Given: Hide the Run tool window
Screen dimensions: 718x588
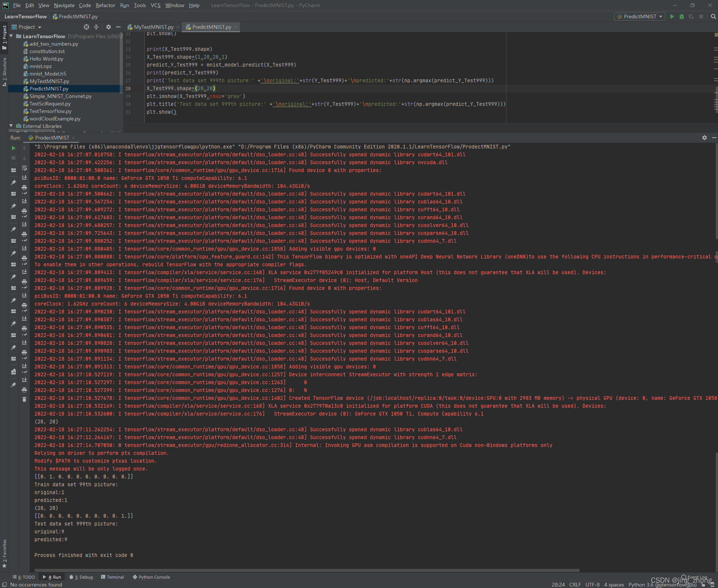Looking at the screenshot, I should point(714,138).
